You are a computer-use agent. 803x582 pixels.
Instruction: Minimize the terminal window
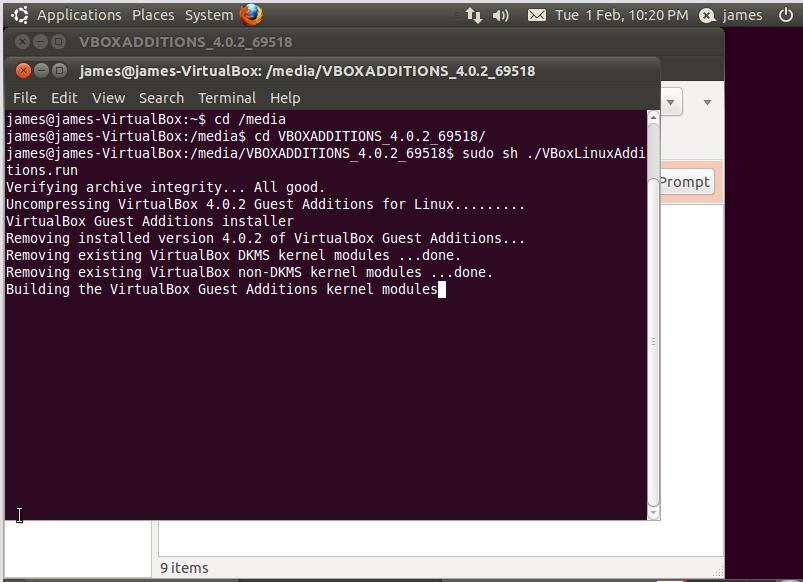41,71
